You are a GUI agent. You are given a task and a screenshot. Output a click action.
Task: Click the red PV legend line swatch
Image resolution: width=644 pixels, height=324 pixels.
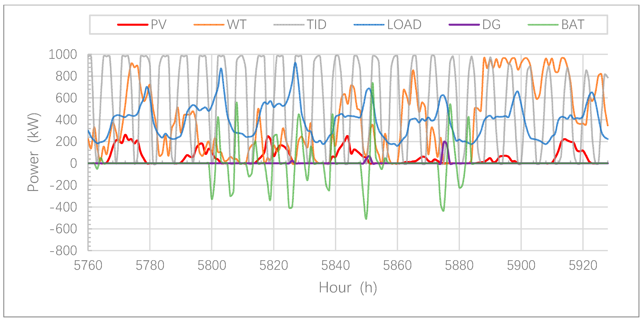coord(133,25)
